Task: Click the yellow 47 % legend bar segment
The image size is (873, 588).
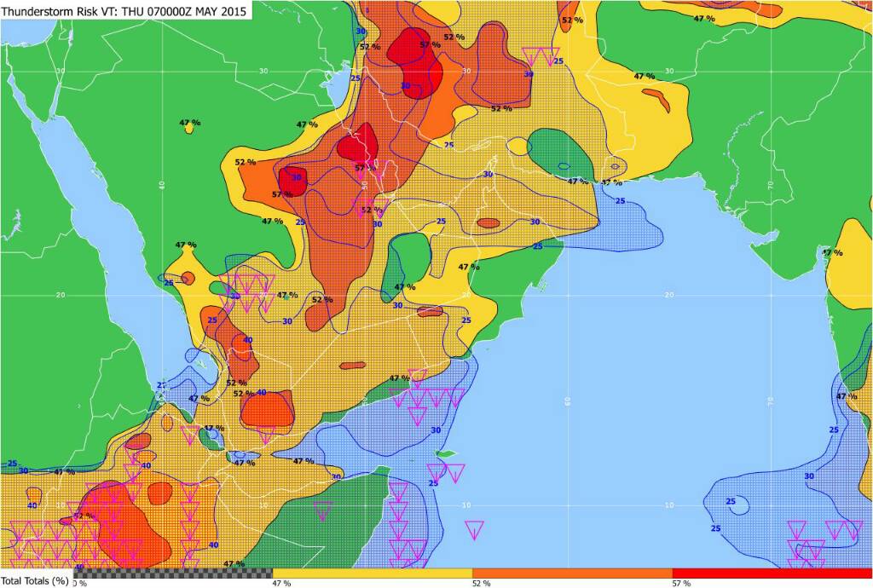Action: coord(372,574)
